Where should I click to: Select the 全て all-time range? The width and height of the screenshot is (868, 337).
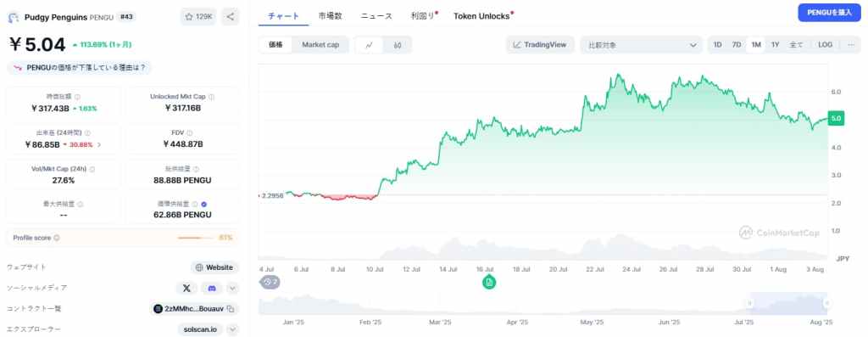click(796, 45)
